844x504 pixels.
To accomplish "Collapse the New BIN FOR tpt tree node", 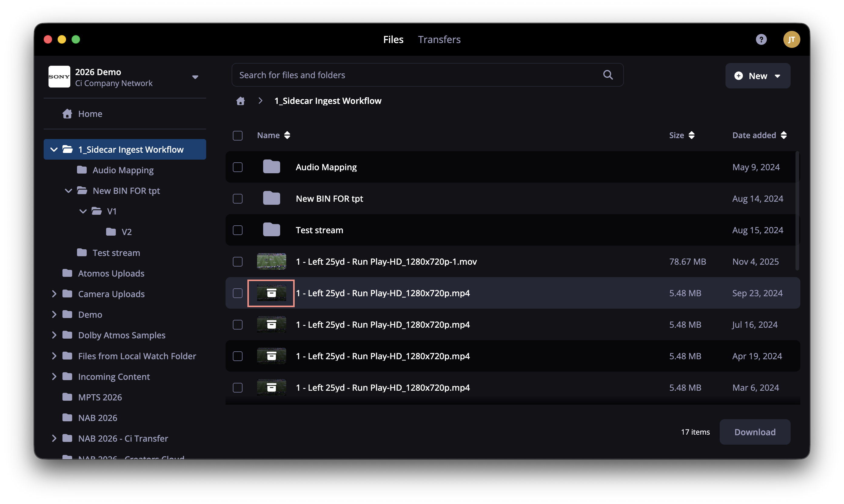I will pos(68,191).
